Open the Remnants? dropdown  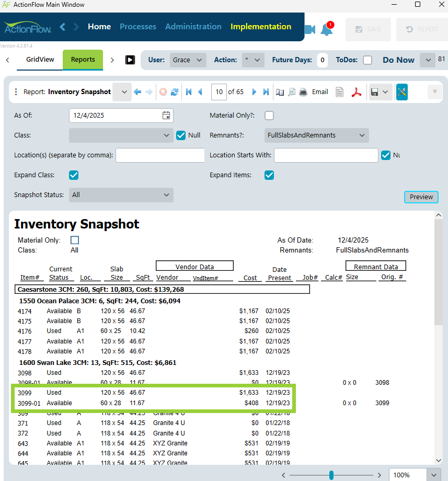point(316,135)
